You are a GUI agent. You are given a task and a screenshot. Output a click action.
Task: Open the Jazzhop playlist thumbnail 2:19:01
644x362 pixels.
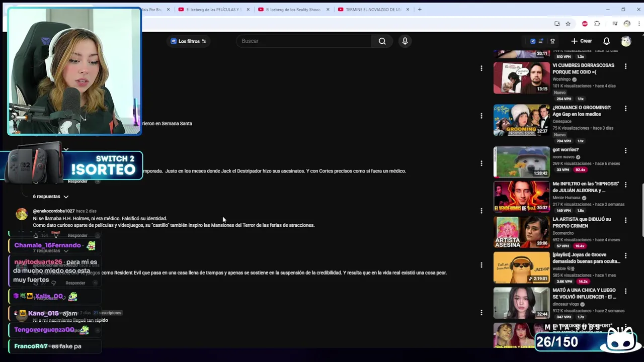tap(522, 267)
